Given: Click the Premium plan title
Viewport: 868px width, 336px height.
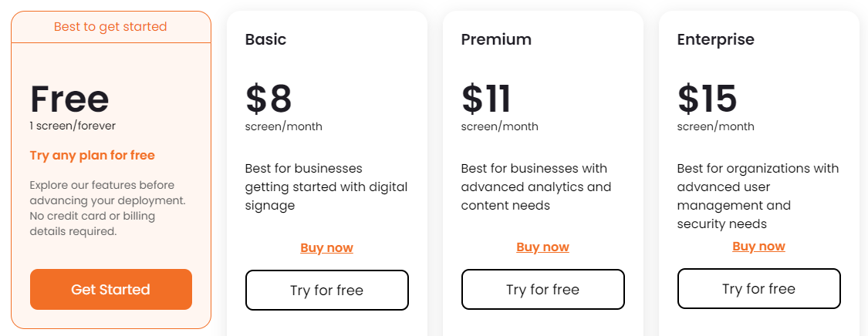Looking at the screenshot, I should (496, 39).
